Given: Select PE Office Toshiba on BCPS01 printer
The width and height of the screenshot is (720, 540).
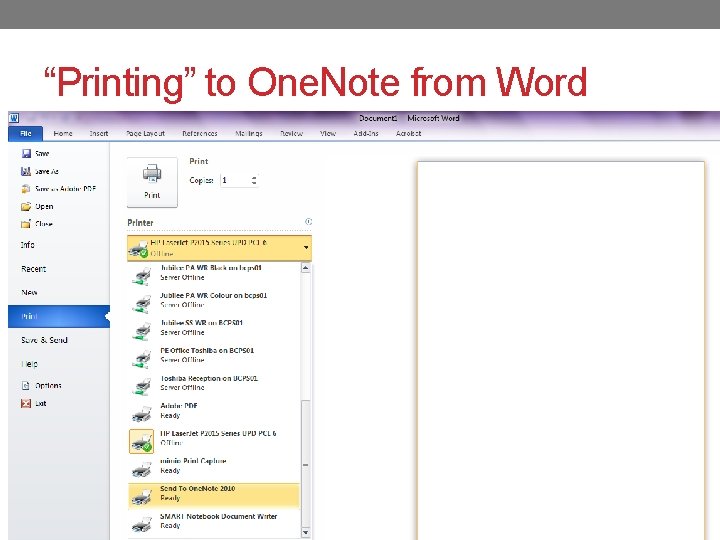Looking at the screenshot, I should (214, 355).
